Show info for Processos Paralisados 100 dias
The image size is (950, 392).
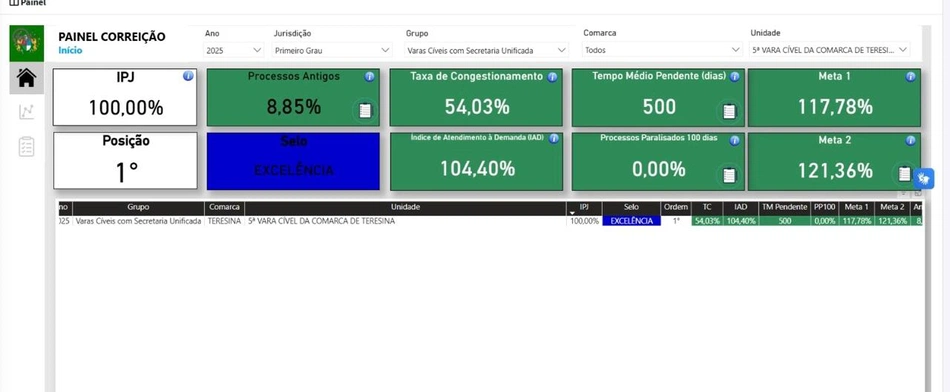pyautogui.click(x=734, y=140)
